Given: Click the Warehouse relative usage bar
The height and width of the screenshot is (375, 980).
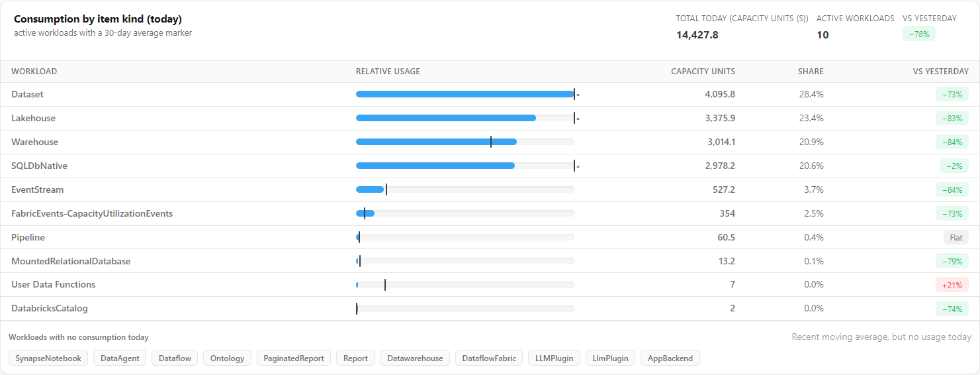Looking at the screenshot, I should [x=465, y=142].
